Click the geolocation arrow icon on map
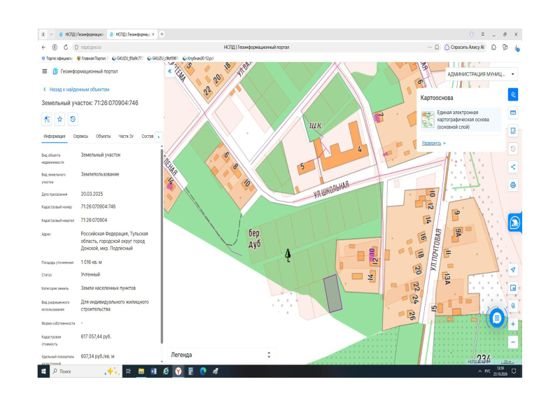The image size is (560, 396). (513, 270)
